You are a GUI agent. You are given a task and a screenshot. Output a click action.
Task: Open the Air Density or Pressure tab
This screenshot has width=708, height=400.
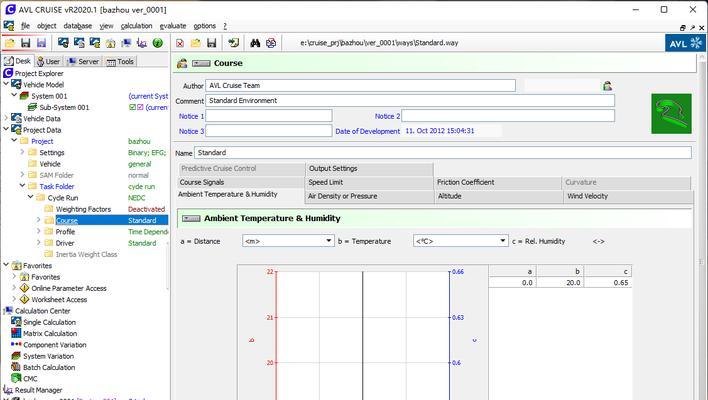(x=369, y=196)
